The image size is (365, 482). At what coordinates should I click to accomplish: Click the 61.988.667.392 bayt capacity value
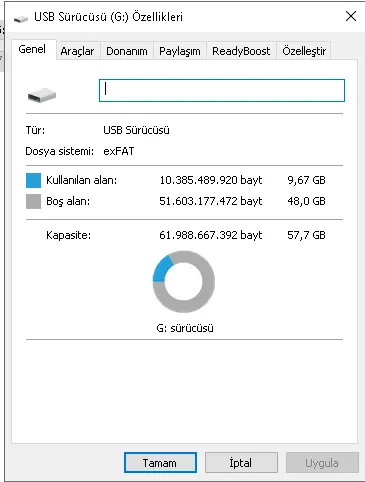(x=211, y=235)
